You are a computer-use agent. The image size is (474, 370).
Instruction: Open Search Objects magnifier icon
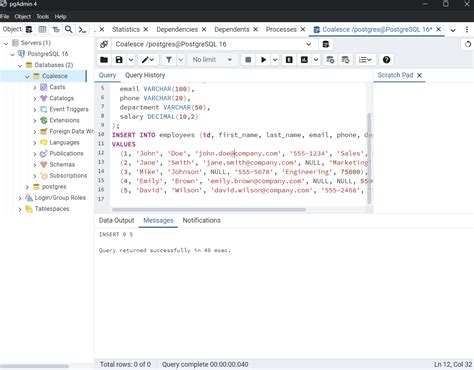[69, 30]
